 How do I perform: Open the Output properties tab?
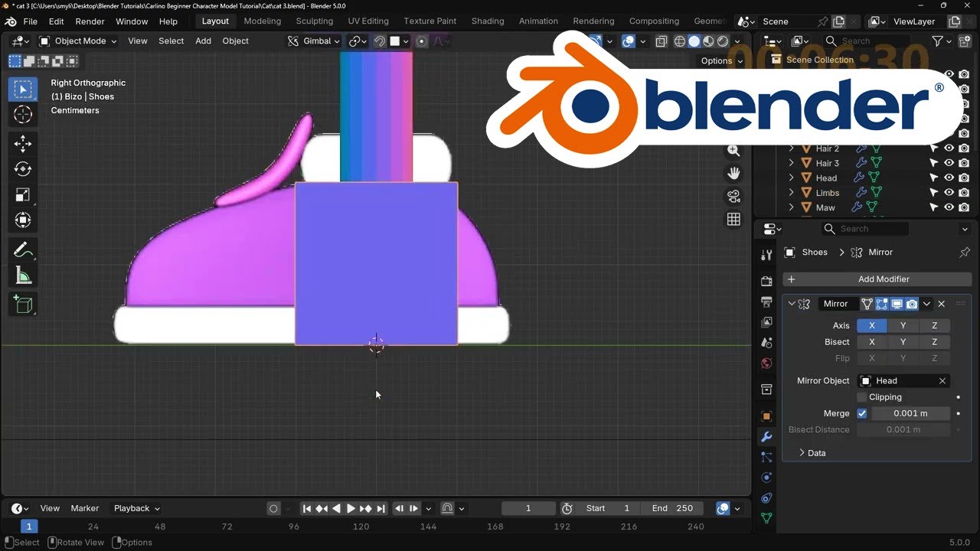tap(766, 302)
